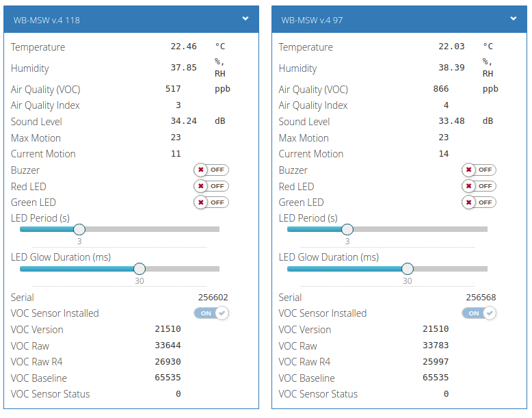
Task: Select serial number 256568
Action: click(481, 298)
